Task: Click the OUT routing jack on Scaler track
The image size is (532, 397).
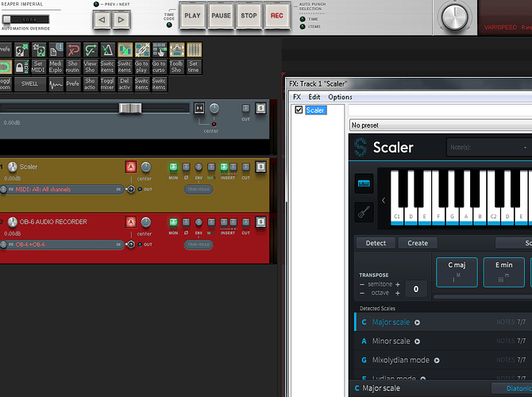Action: 131,189
